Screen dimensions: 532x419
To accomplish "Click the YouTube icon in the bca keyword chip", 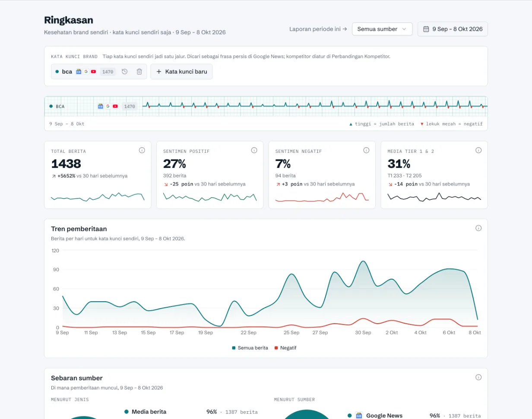I will tap(93, 72).
